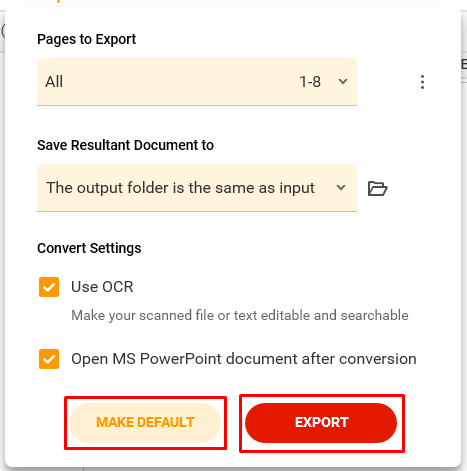This screenshot has height=471, width=467.
Task: Click the orange checkmark beside Use OCR
Action: [49, 287]
